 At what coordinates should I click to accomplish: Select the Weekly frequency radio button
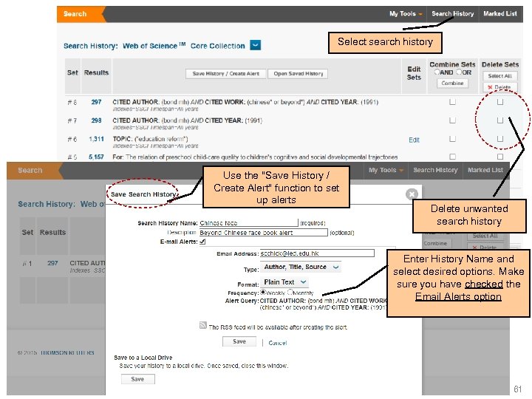pos(263,292)
